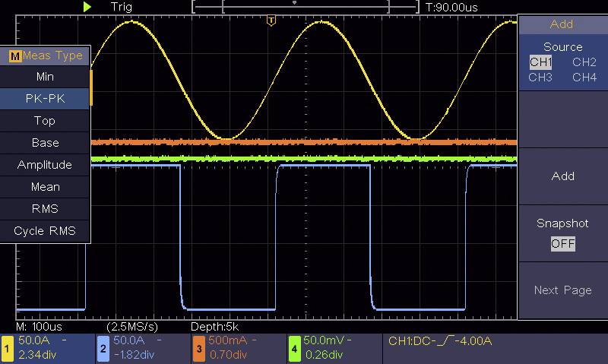This screenshot has width=608, height=364.
Task: Click the horizontal memory position bar at top
Action: pos(305,7)
